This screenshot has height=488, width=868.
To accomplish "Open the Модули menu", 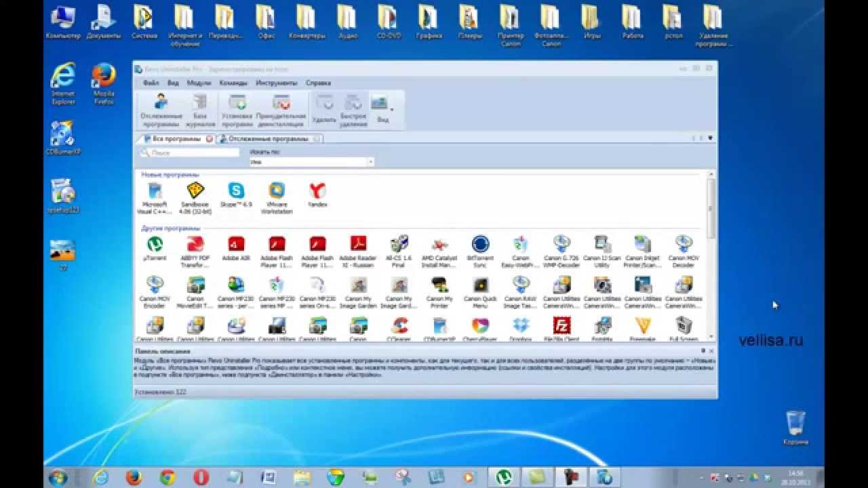I will click(x=199, y=83).
